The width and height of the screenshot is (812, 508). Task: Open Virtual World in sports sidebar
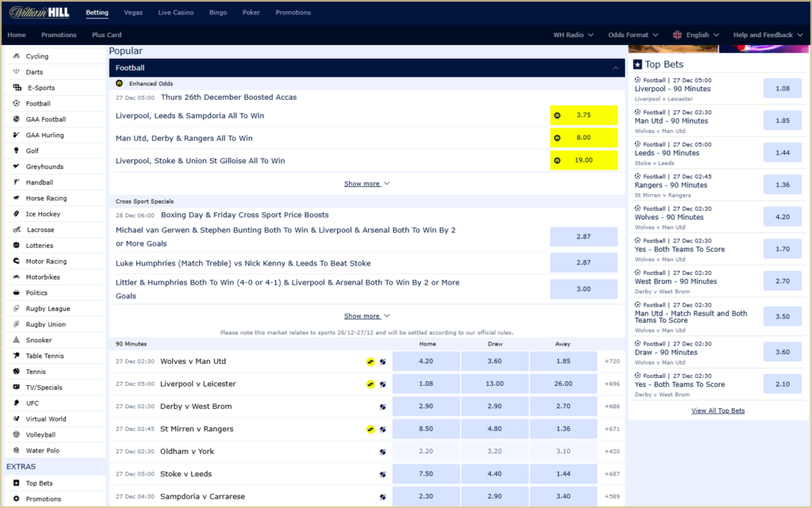(46, 419)
